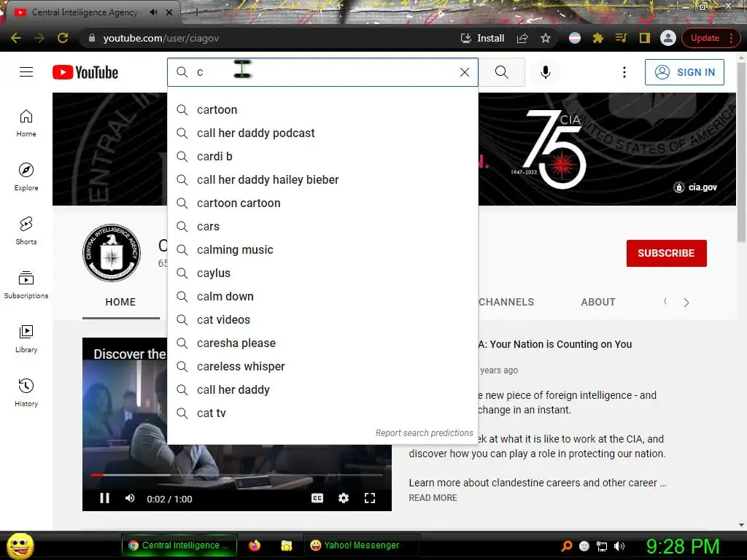Click inside the YouTube search input field
747x560 pixels.
[324, 72]
